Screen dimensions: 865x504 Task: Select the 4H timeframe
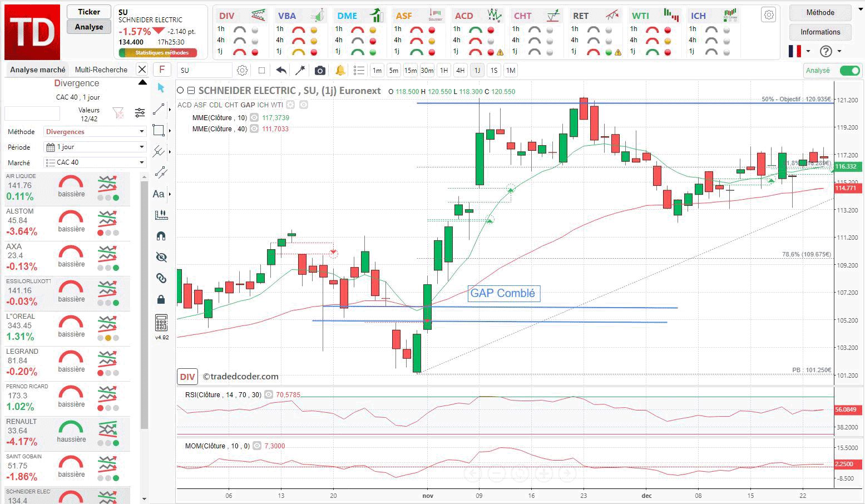point(460,71)
